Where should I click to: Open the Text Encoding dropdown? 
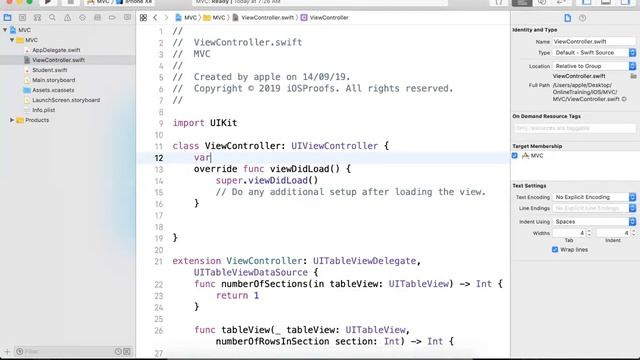[x=594, y=197]
